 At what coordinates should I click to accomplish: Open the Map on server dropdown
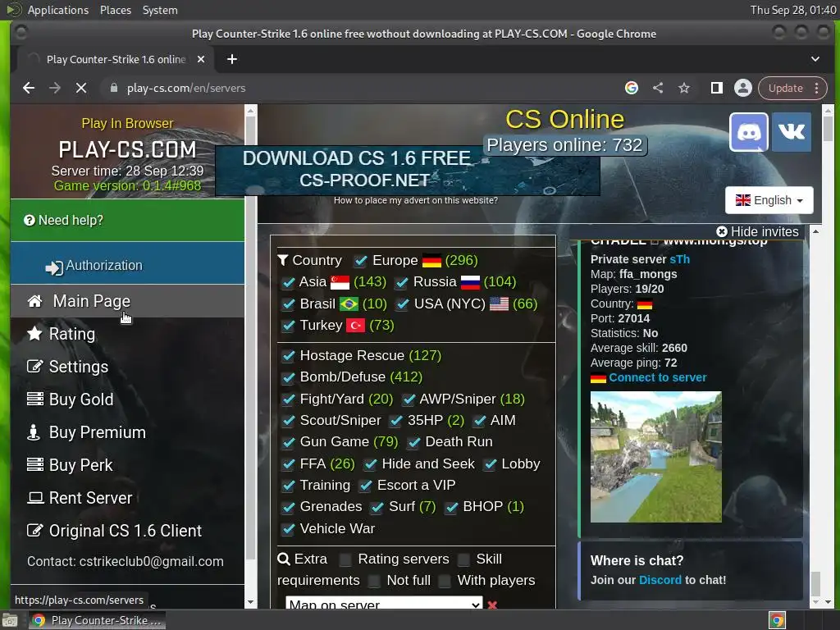[384, 603]
